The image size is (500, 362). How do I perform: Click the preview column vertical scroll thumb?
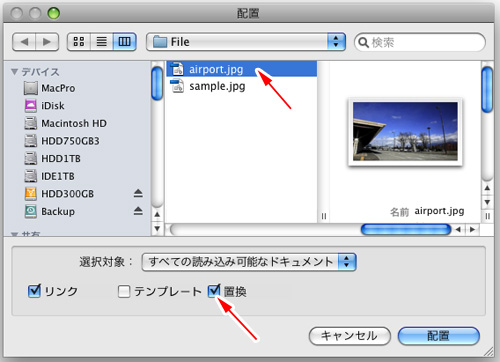(x=487, y=89)
